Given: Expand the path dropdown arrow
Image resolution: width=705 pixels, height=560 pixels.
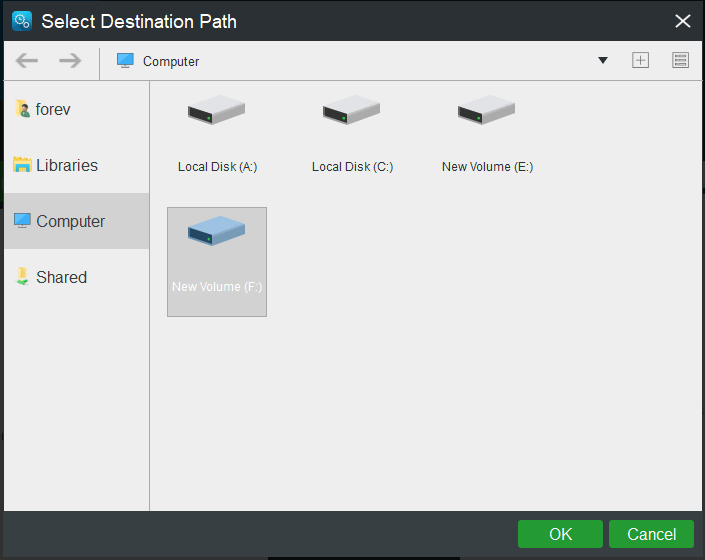Looking at the screenshot, I should (x=603, y=61).
